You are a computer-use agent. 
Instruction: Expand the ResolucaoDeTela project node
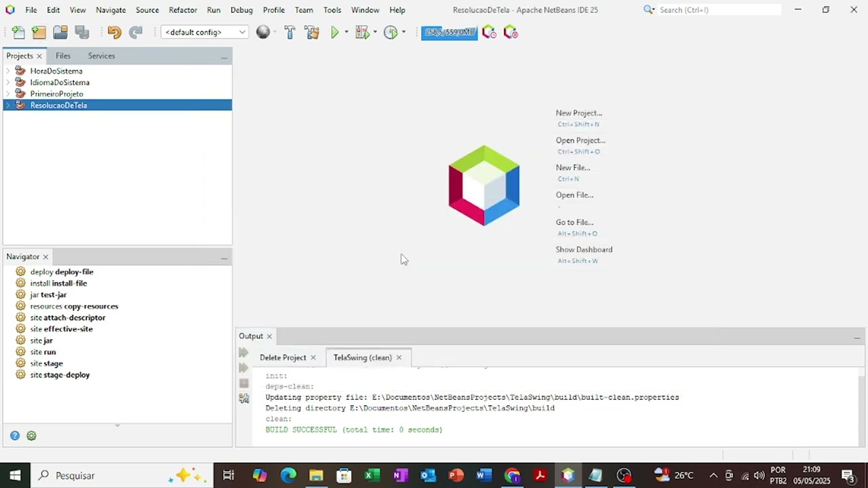click(x=8, y=106)
